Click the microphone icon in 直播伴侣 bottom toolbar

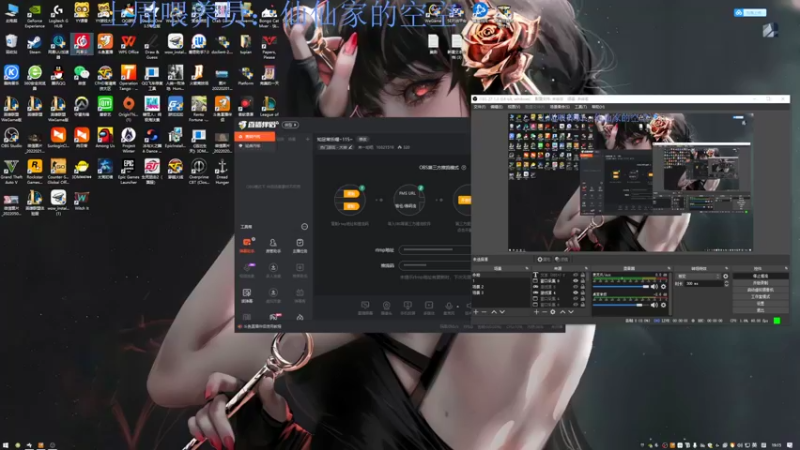pos(448,307)
